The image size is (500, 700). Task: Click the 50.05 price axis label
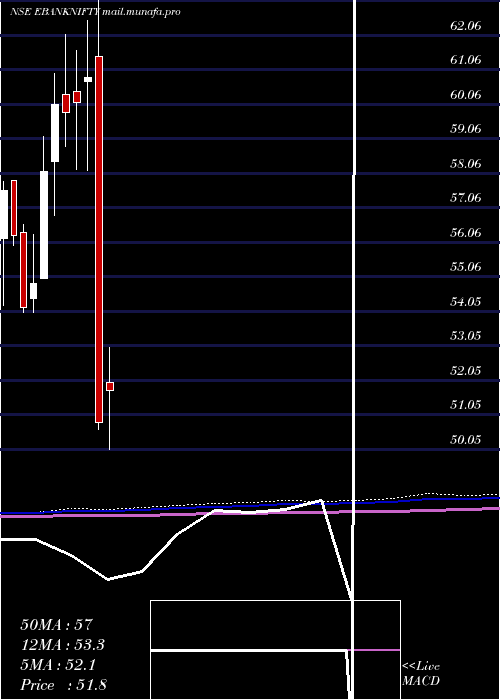coord(466,441)
